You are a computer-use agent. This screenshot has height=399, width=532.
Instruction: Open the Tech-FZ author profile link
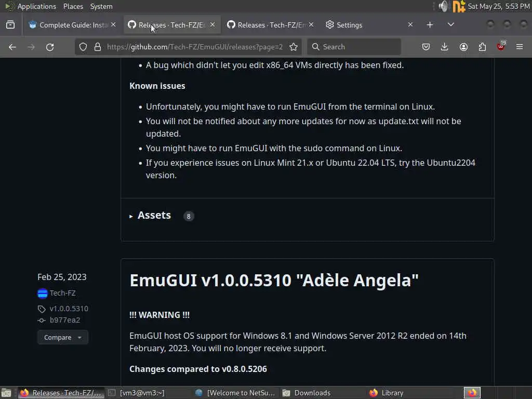(x=63, y=293)
